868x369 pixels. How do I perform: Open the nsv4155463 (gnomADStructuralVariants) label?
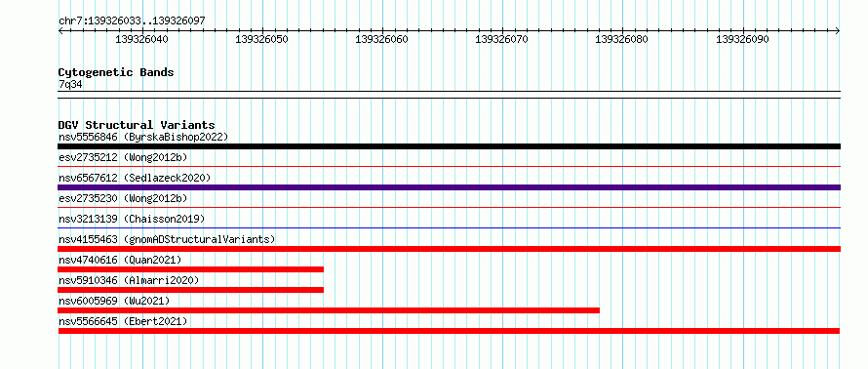167,239
